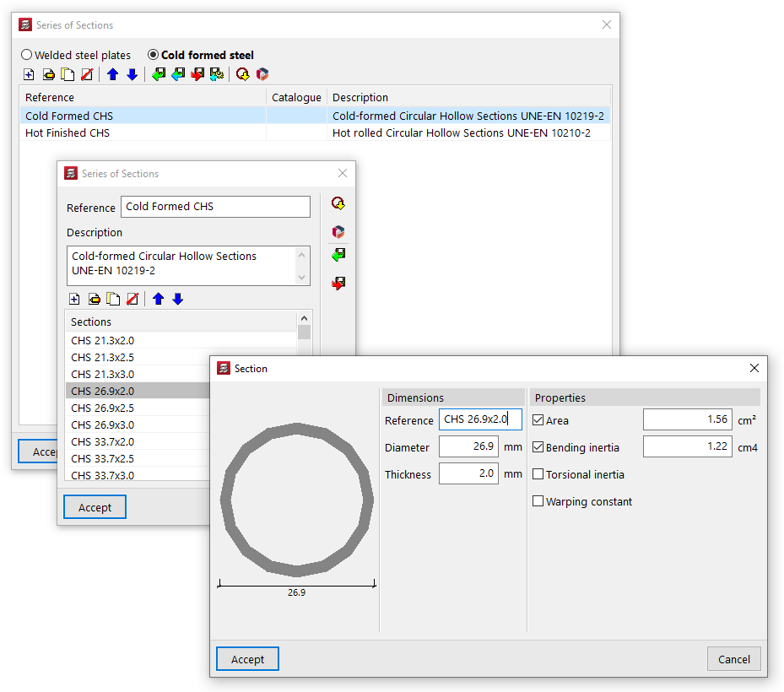The height and width of the screenshot is (692, 784).
Task: Click red arrow disk icon in inner Series dialog
Action: click(338, 284)
